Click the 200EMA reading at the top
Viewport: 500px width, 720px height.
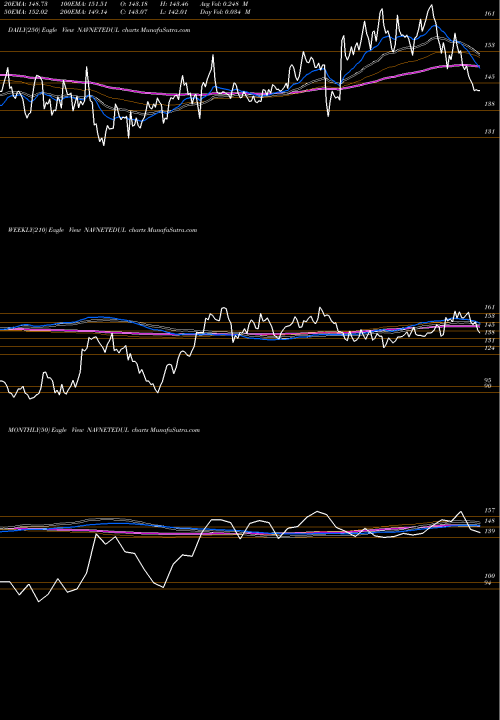(86, 12)
